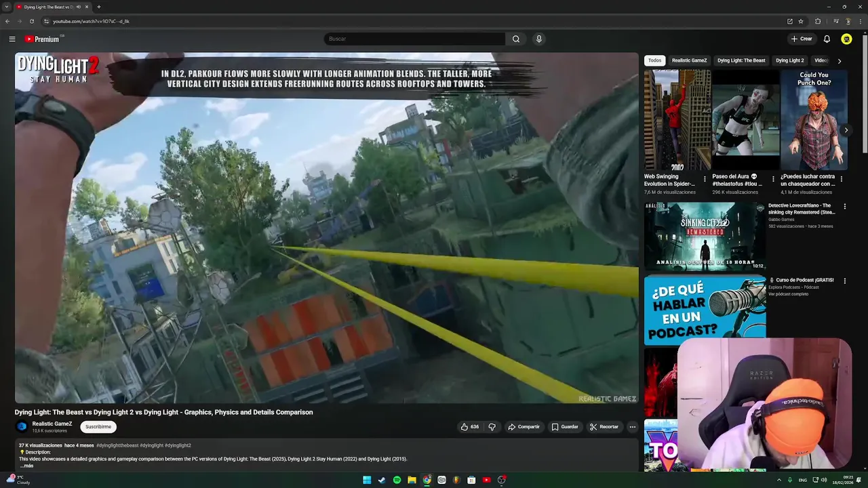The width and height of the screenshot is (868, 488).
Task: Open the notifications bell
Action: (x=827, y=39)
